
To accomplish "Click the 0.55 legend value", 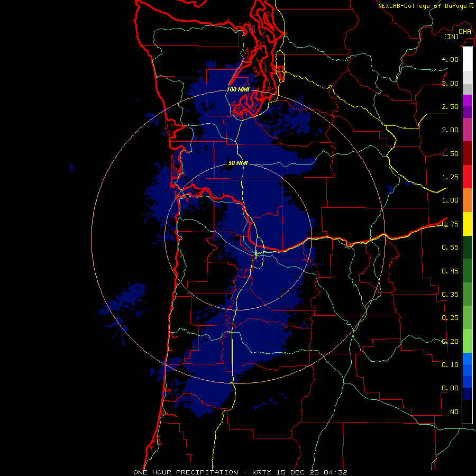I will [x=450, y=248].
